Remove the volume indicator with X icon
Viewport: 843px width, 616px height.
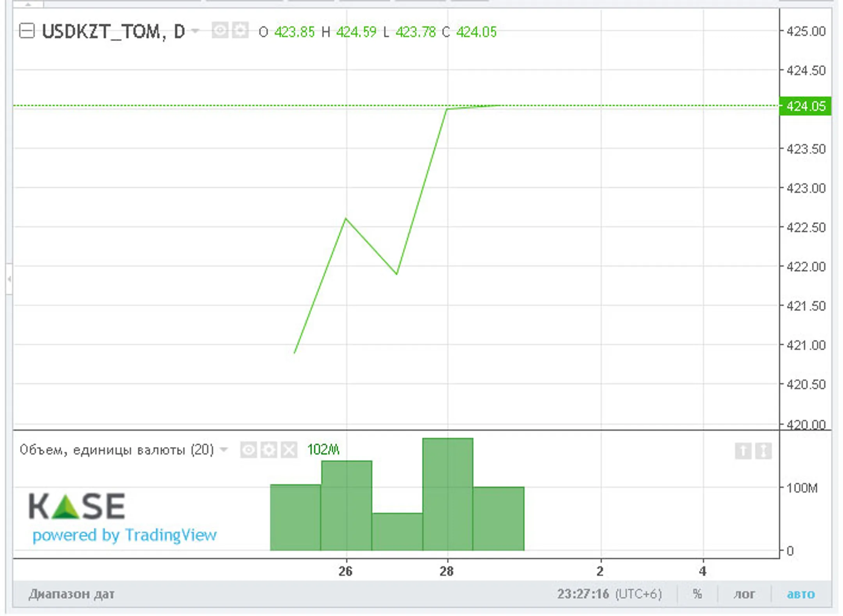pyautogui.click(x=289, y=450)
